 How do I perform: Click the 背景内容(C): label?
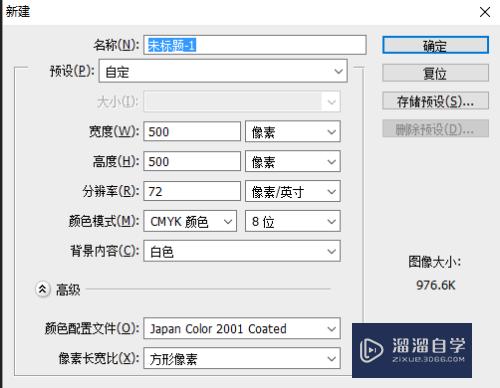[x=104, y=251]
